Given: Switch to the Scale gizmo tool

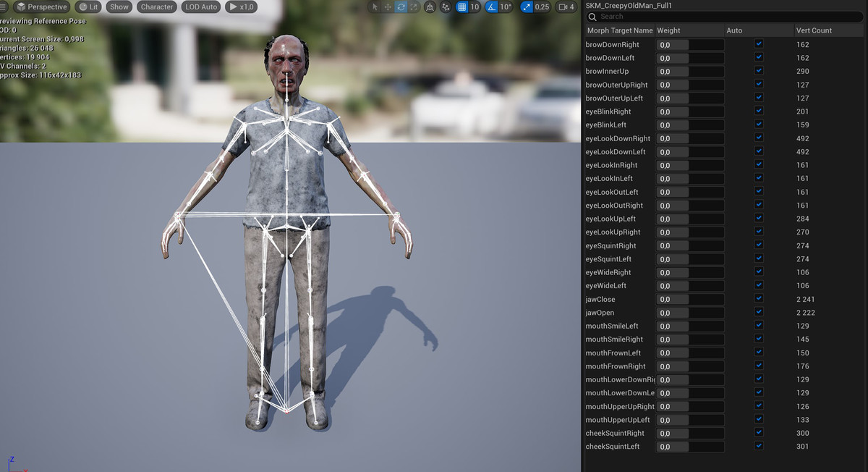Looking at the screenshot, I should point(414,7).
